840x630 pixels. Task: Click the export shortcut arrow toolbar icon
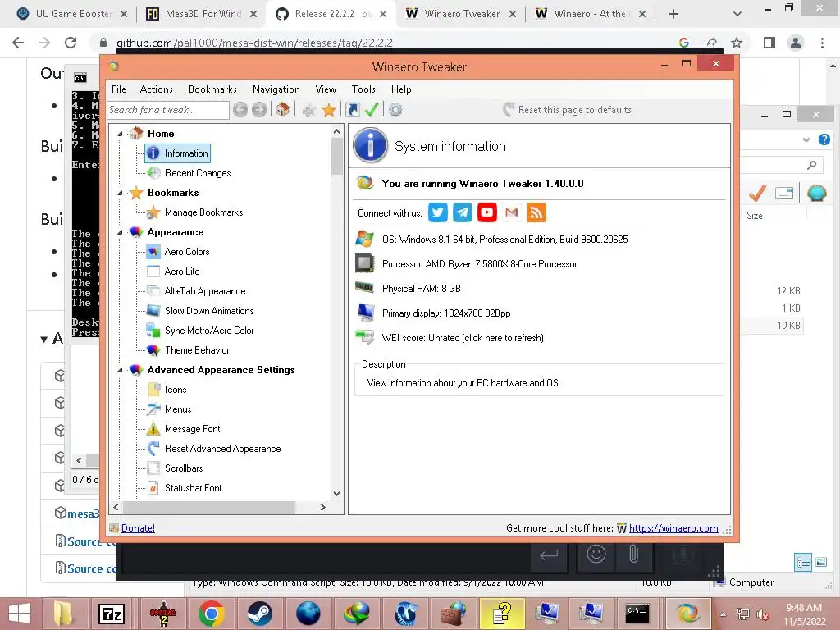353,110
